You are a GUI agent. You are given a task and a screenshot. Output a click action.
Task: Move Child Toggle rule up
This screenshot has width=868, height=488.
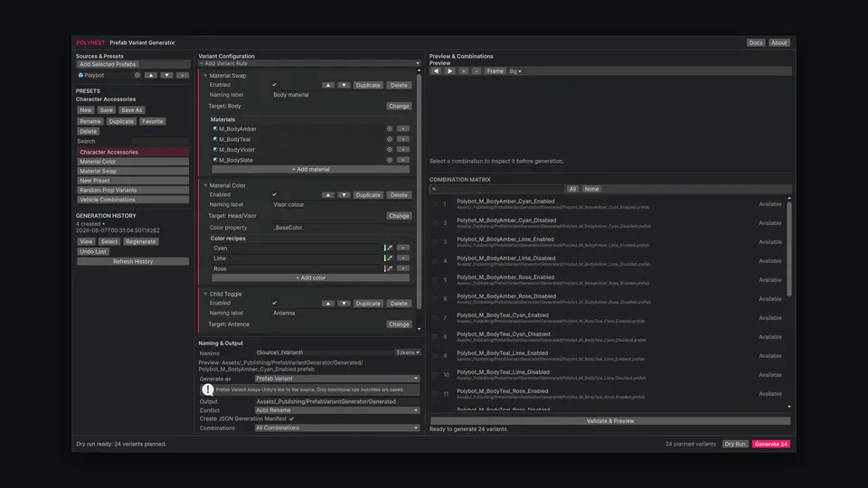(x=328, y=304)
